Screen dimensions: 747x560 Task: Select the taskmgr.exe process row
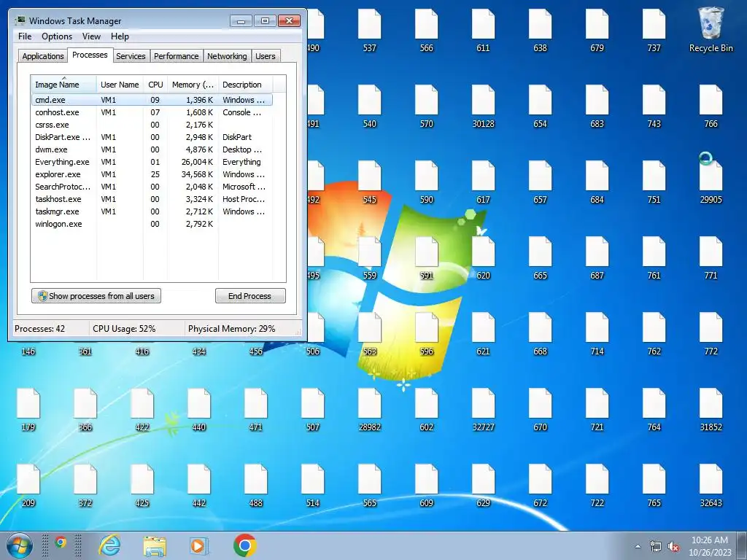point(152,211)
